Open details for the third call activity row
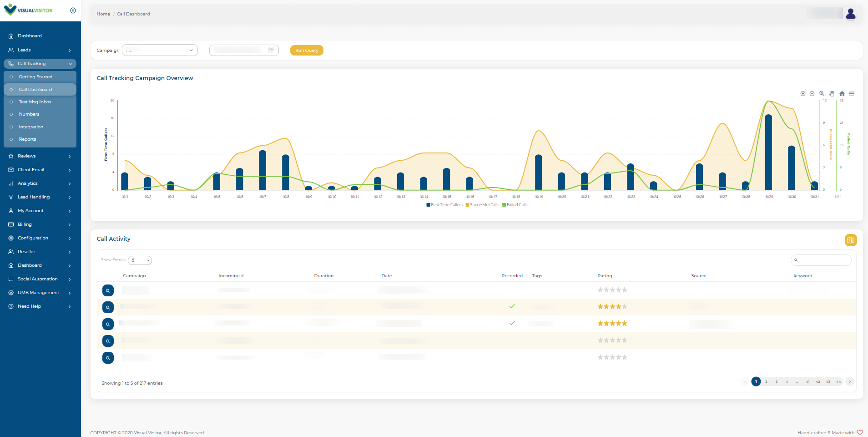868x437 pixels. pyautogui.click(x=108, y=324)
